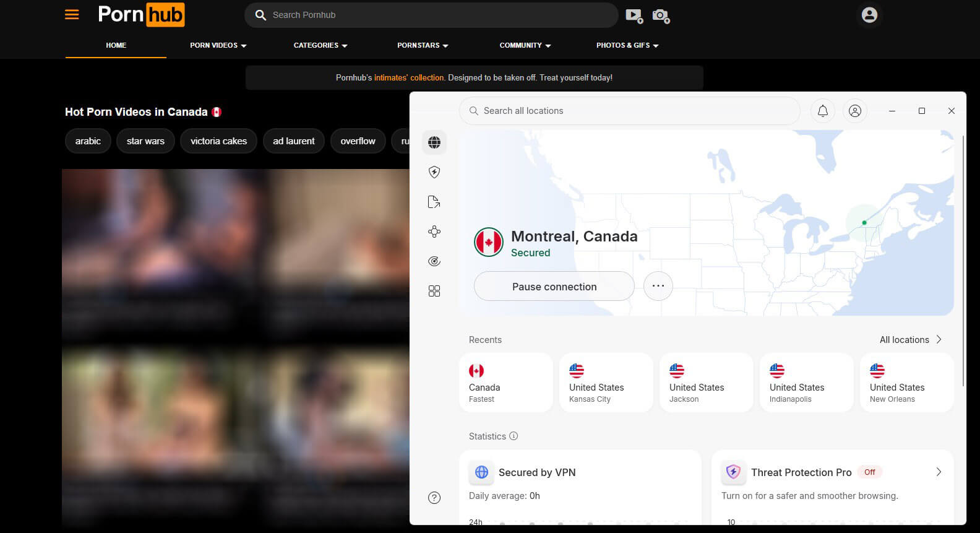
Task: Open the VPN notifications bell
Action: pos(823,111)
